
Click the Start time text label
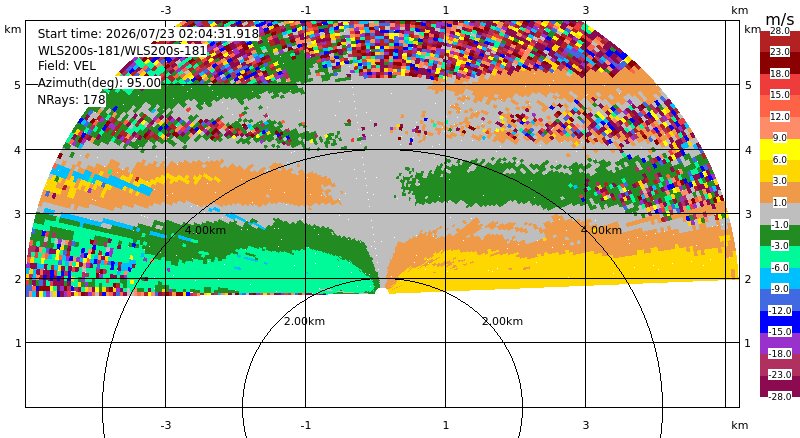coord(148,34)
